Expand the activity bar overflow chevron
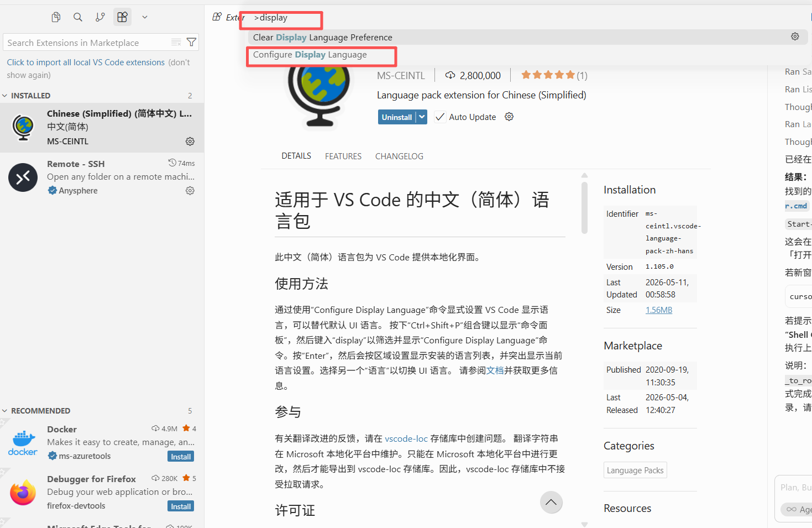The width and height of the screenshot is (812, 528). tap(145, 17)
